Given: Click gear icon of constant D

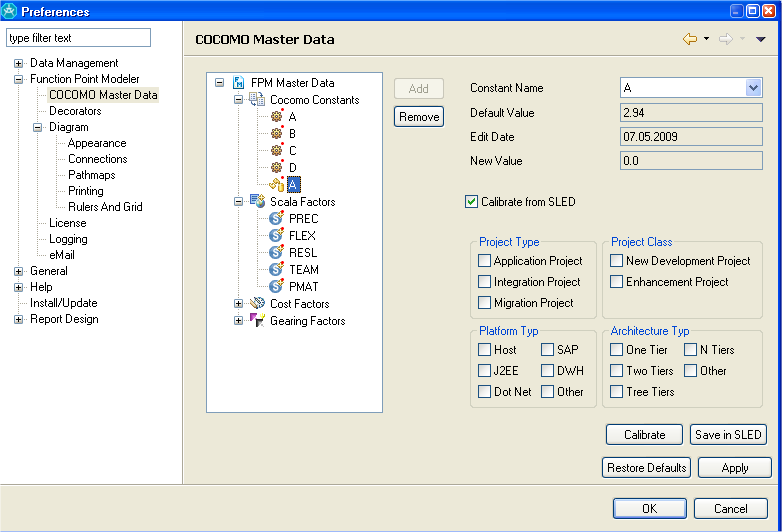Looking at the screenshot, I should (277, 167).
